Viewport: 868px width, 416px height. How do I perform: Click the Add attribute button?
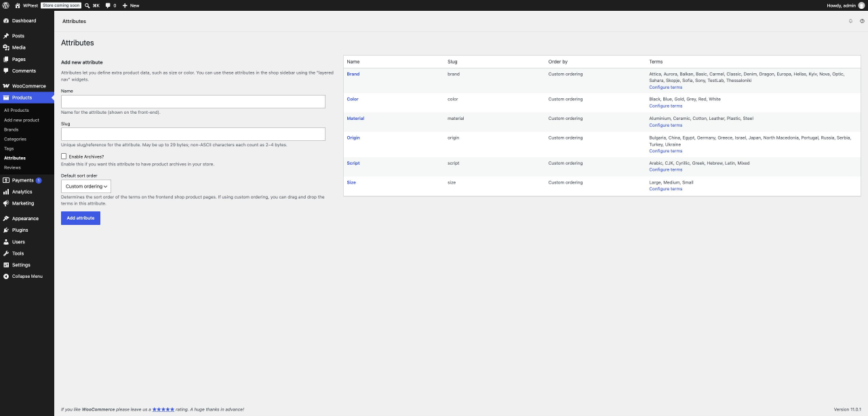pos(81,218)
